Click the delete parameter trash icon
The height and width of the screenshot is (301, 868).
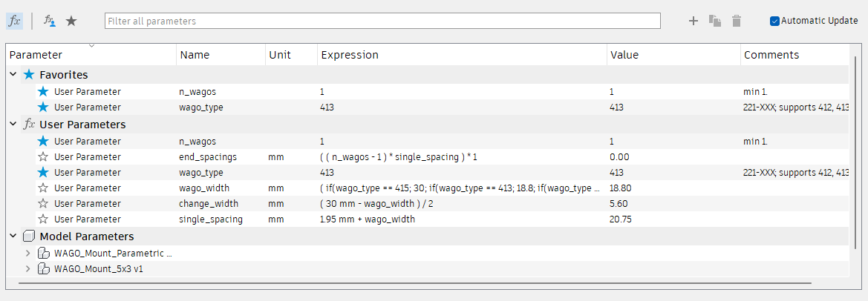click(737, 21)
